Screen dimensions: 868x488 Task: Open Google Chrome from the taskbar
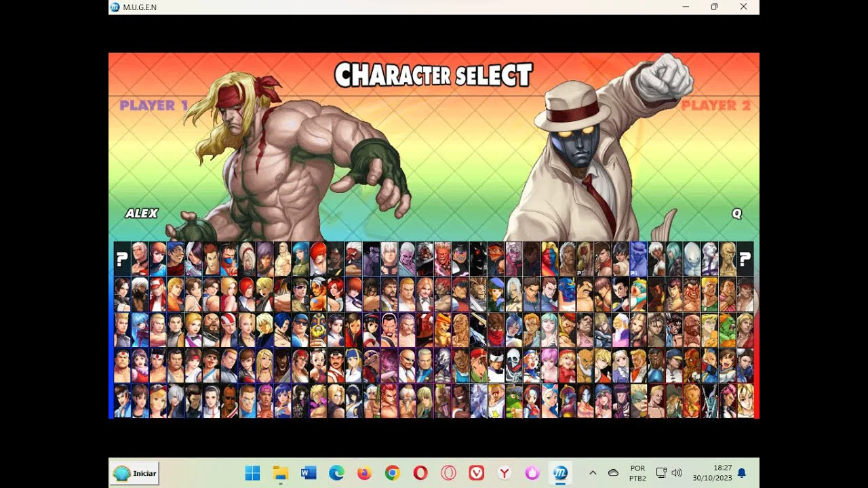[x=392, y=473]
